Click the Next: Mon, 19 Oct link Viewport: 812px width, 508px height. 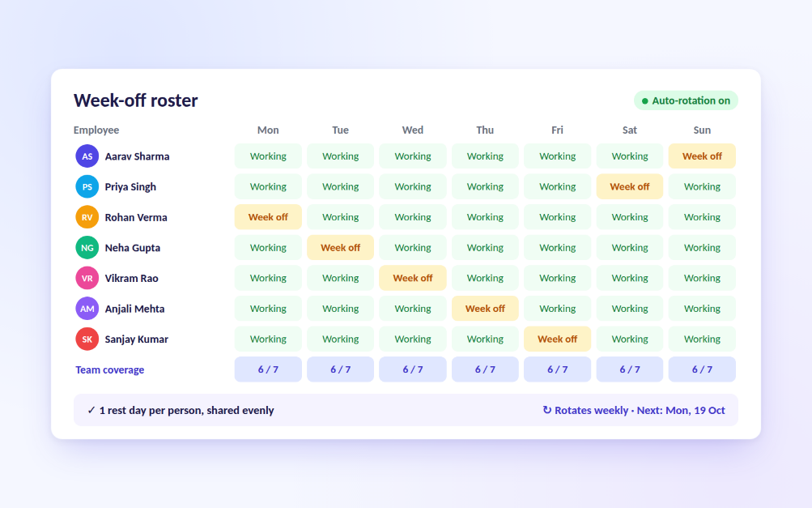[x=681, y=410]
